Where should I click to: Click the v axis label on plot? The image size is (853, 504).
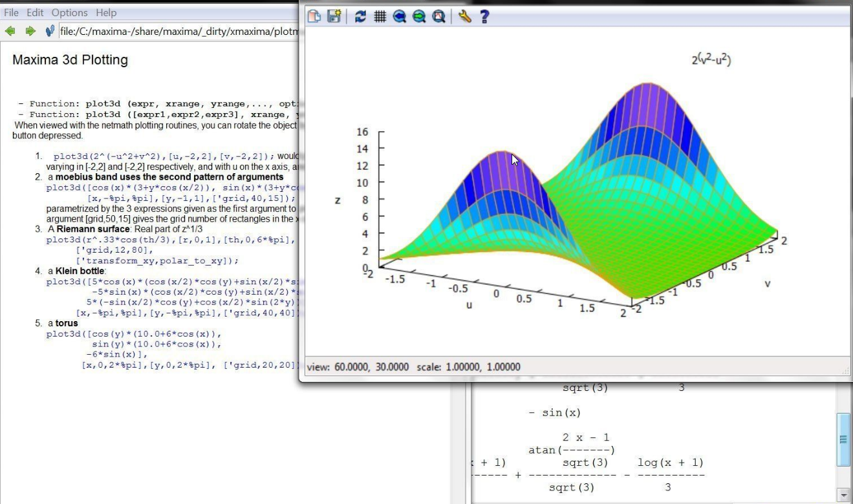(x=767, y=284)
